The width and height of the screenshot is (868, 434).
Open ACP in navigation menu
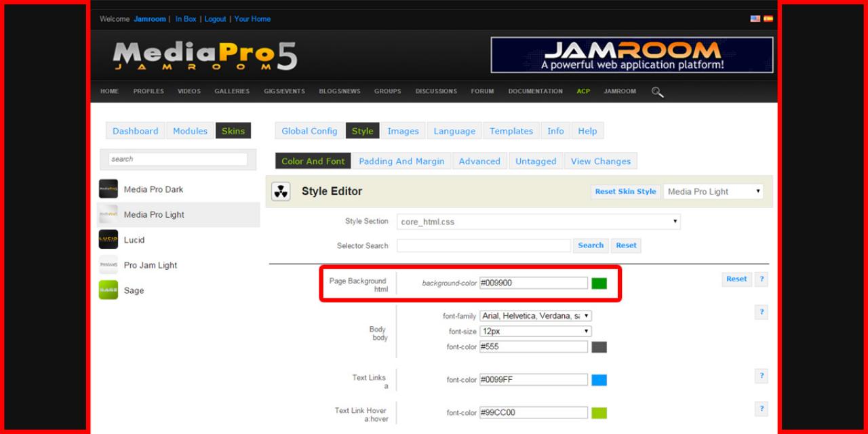[x=583, y=92]
